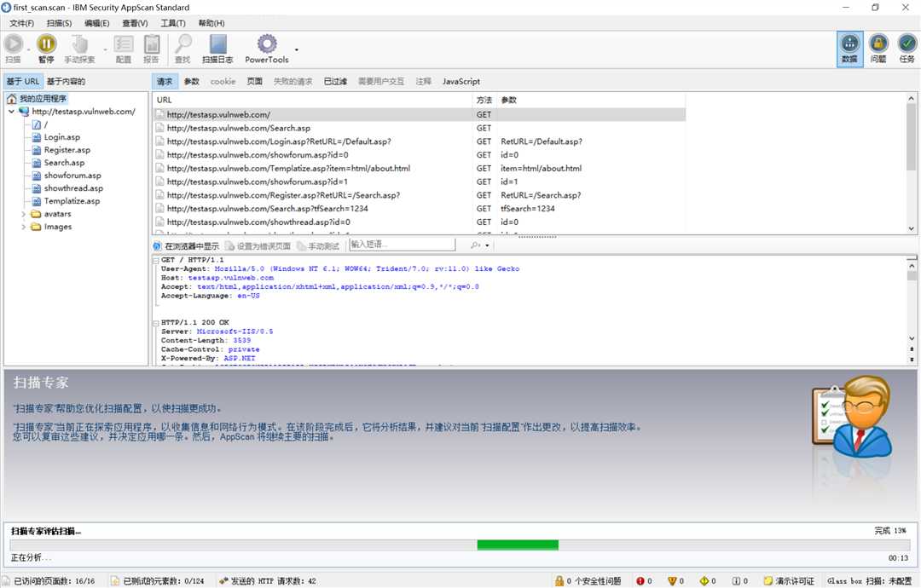Select the Register.asp tree item
921x588 pixels.
(67, 150)
